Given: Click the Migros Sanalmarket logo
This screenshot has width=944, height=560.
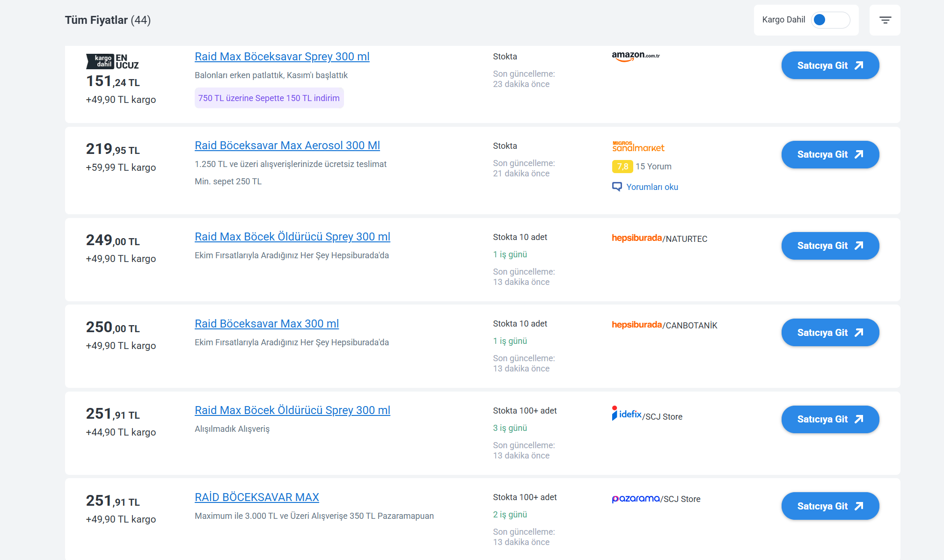Looking at the screenshot, I should click(638, 146).
